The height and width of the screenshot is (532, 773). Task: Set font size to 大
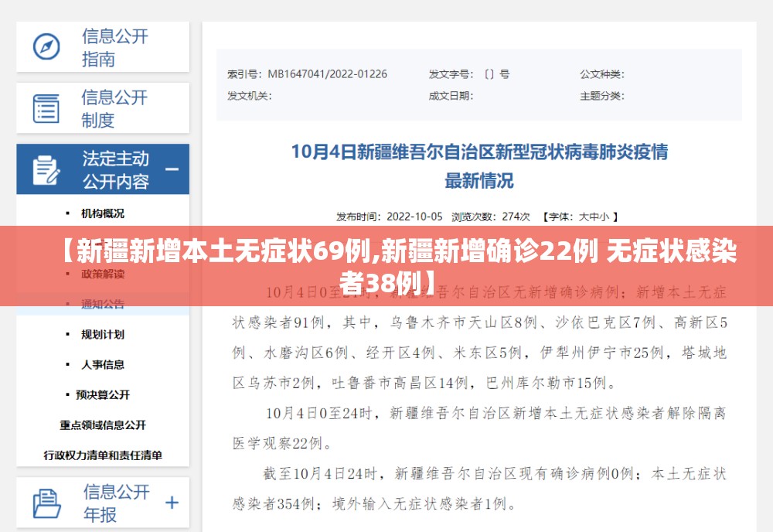coord(583,217)
